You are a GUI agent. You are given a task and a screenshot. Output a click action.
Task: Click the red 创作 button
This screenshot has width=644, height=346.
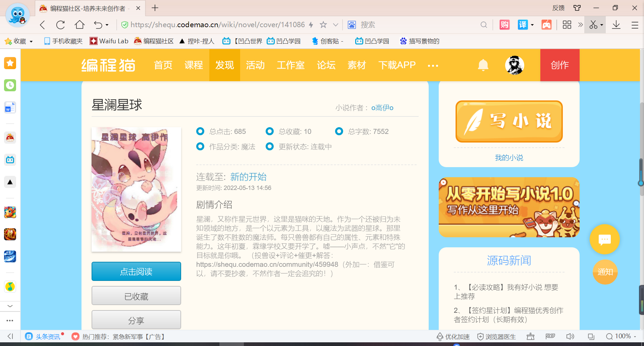click(560, 65)
